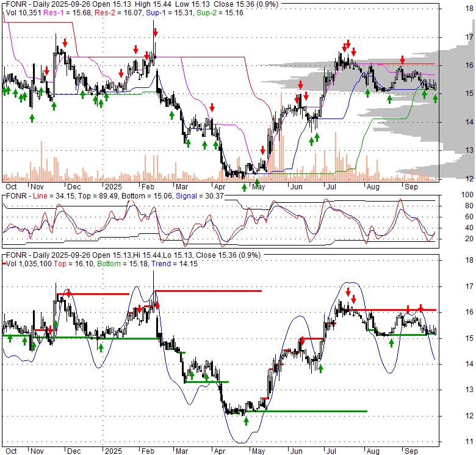This screenshot has height=455, width=476.
Task: Click 'Nov' on top chart time axis
Action: click(37, 187)
